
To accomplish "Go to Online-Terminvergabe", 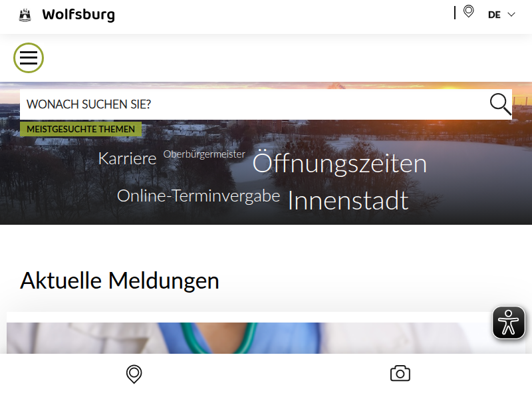I will (198, 196).
